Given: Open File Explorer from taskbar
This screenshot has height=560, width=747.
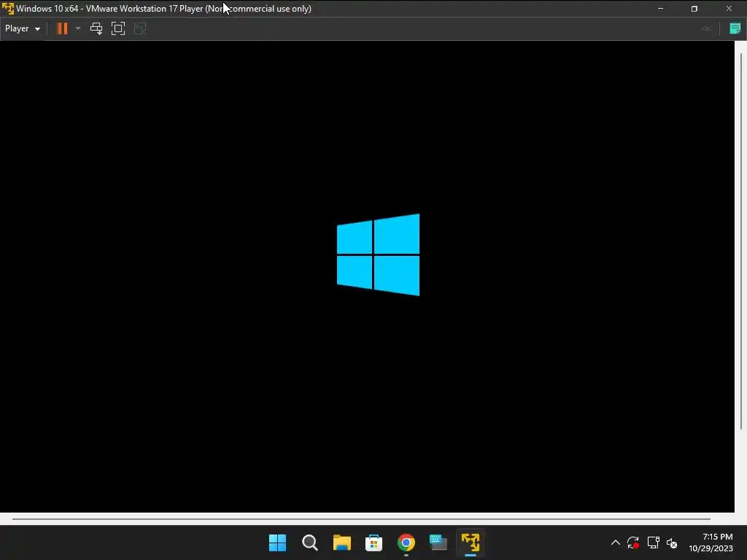Looking at the screenshot, I should (x=341, y=542).
